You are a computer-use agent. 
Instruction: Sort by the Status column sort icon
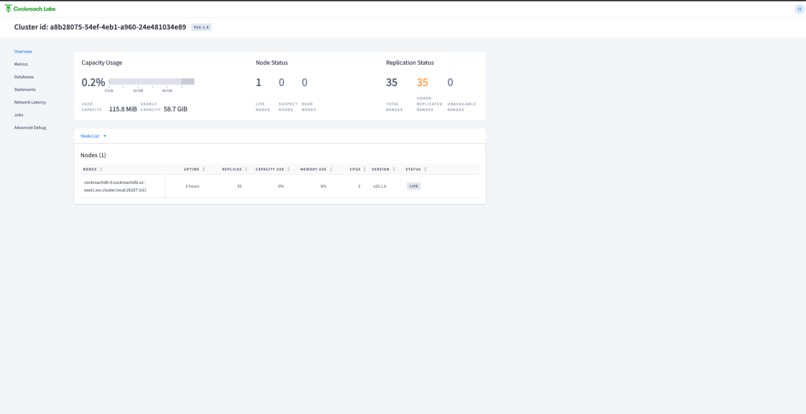425,169
